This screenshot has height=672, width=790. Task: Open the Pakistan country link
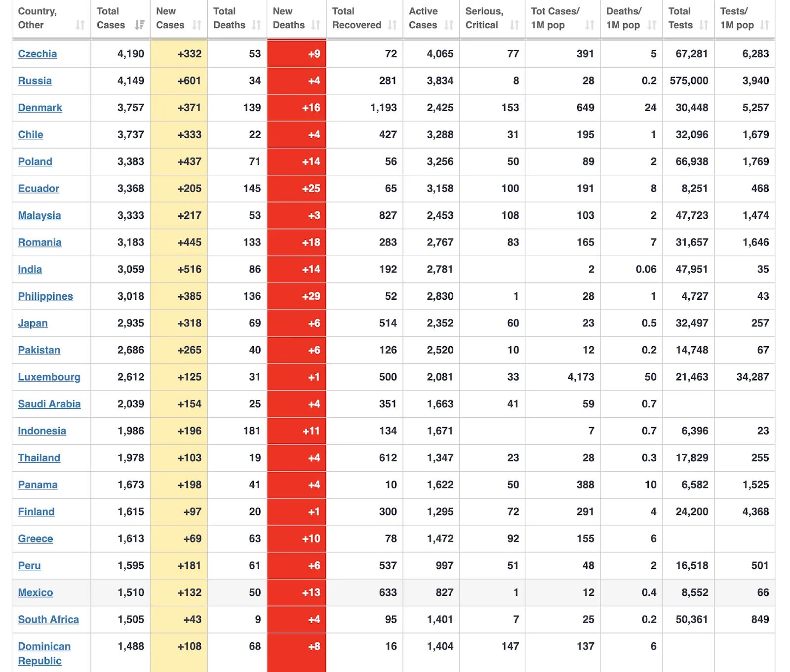[x=39, y=350]
